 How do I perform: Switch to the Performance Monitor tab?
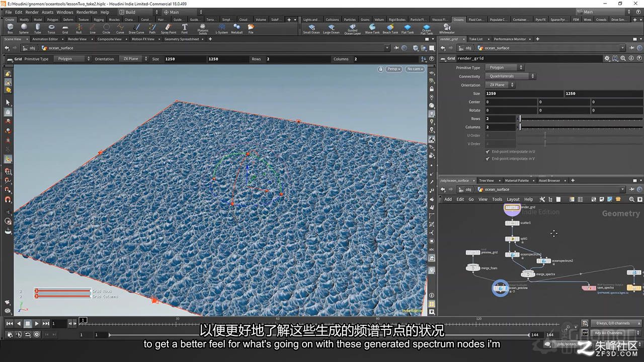510,39
